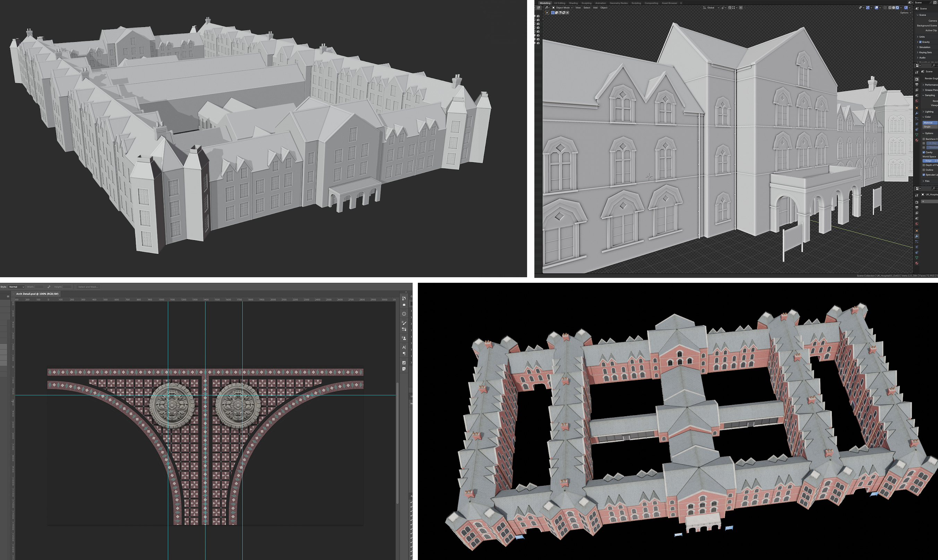Swap width and height arrows icon

49,287
